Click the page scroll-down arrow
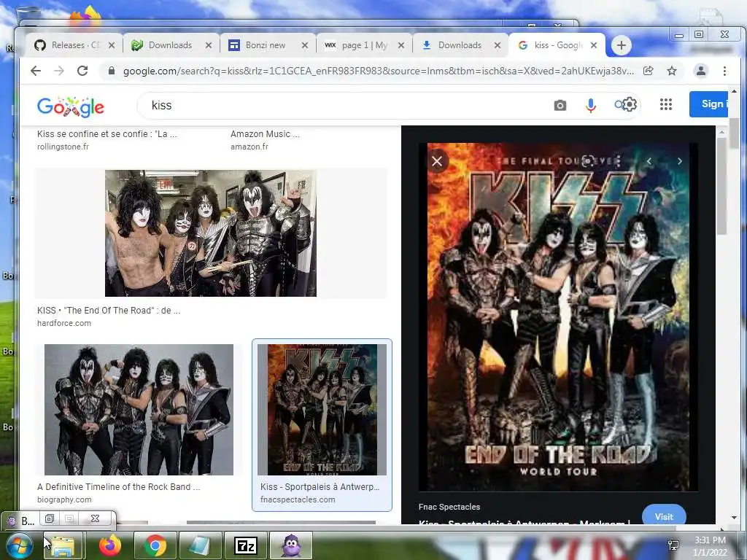747x560 pixels. point(734,518)
